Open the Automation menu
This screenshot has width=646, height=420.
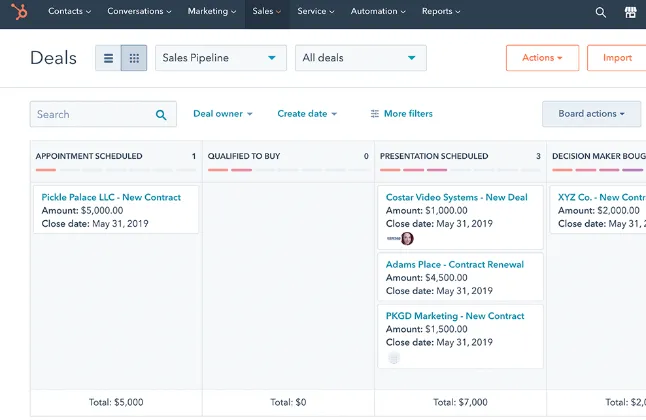pyautogui.click(x=378, y=12)
